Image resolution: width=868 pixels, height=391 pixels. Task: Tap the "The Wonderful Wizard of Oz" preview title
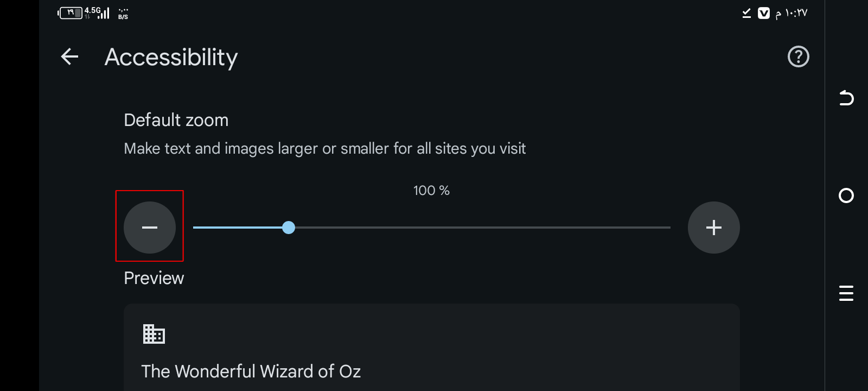pyautogui.click(x=251, y=371)
